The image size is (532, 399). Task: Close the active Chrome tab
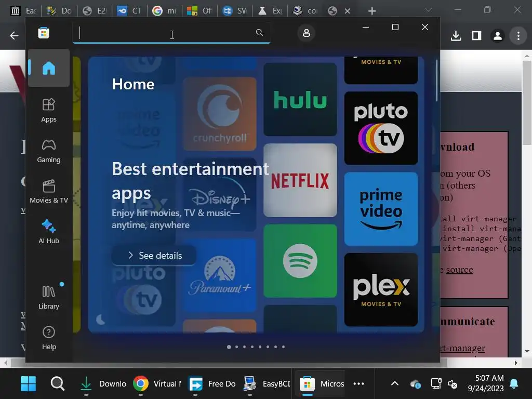pyautogui.click(x=348, y=11)
